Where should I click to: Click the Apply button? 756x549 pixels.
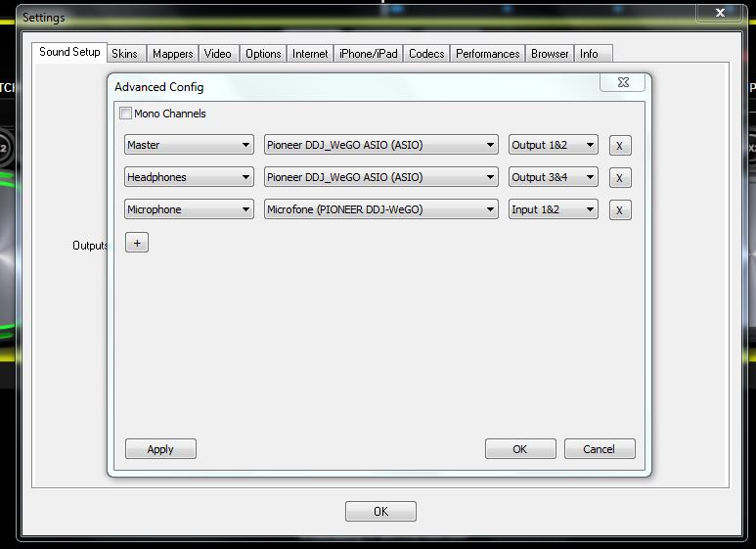[160, 449]
